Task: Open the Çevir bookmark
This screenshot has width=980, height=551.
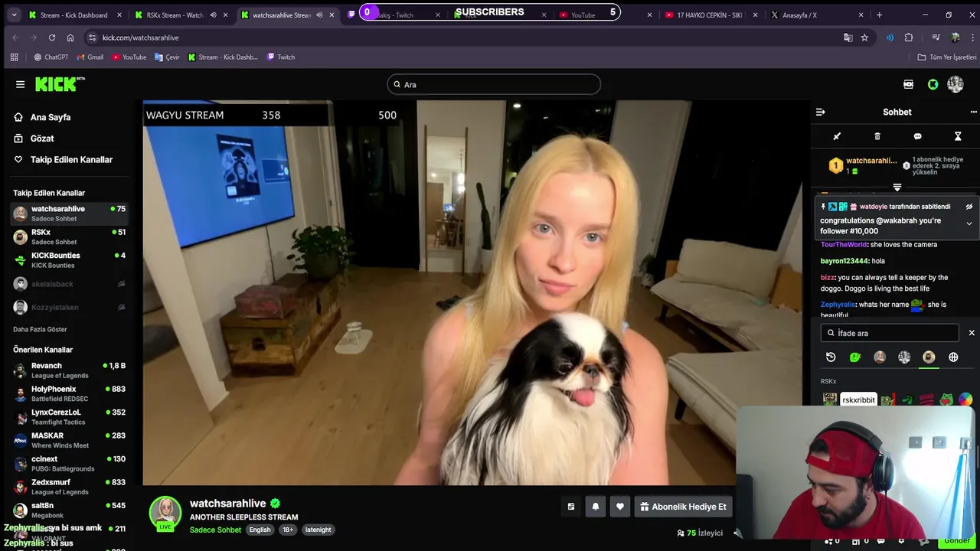Action: point(167,57)
